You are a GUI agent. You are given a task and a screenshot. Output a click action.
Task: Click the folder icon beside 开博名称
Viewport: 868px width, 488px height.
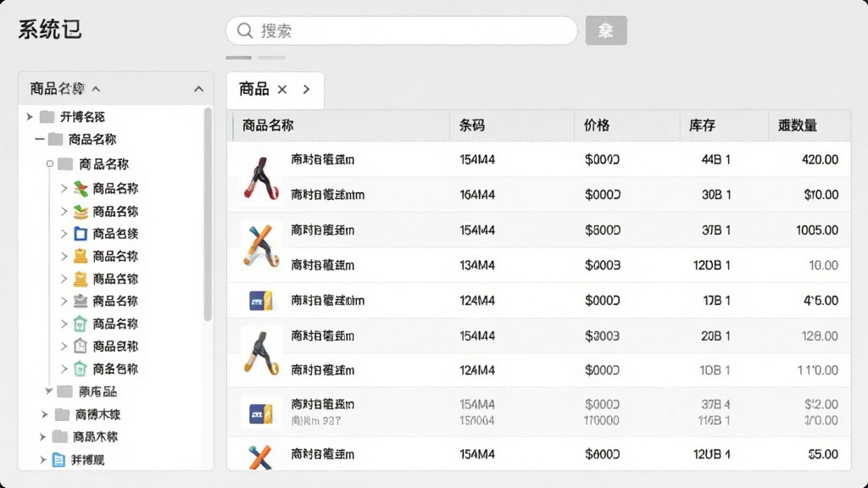pos(47,117)
